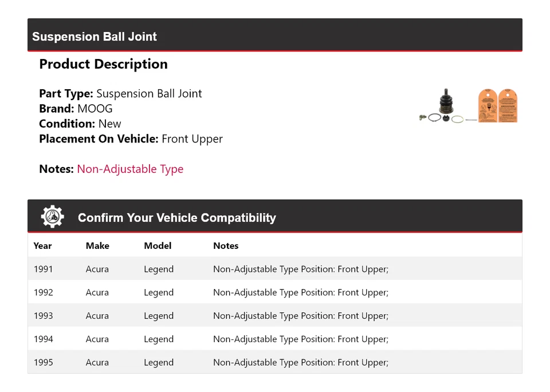Select the 1995 year cell
Screen dimensions: 550x392
43,363
